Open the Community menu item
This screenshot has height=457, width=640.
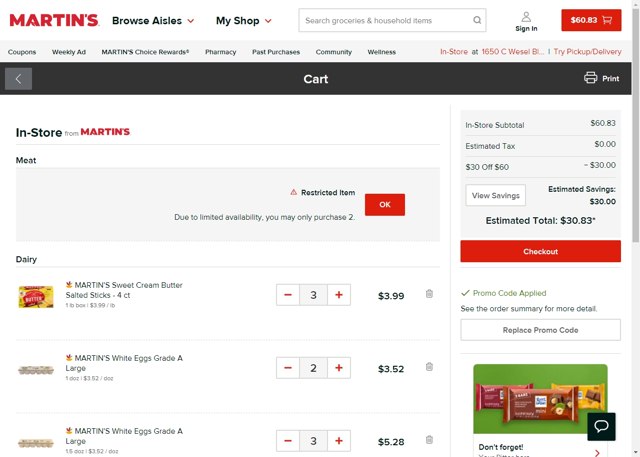point(333,52)
